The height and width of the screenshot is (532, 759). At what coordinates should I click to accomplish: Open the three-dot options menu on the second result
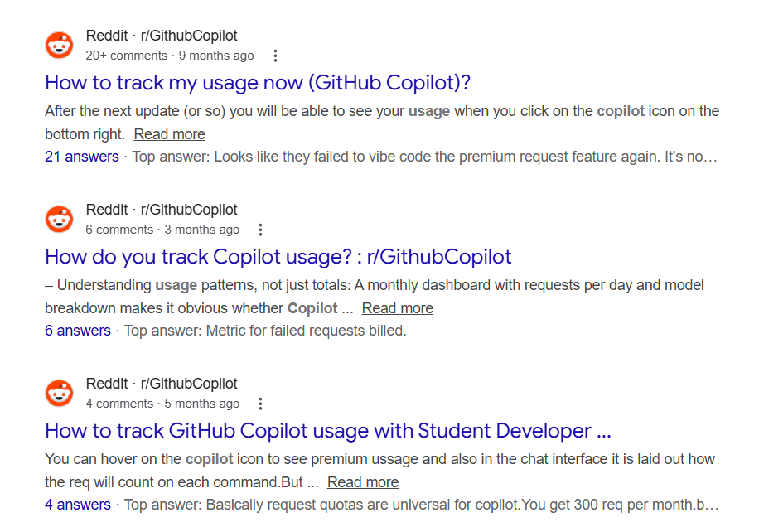click(x=261, y=229)
